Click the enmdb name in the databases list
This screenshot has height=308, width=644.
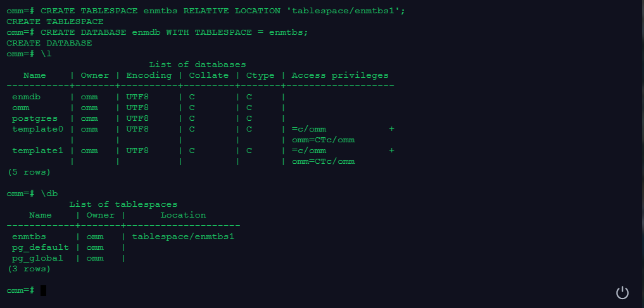pos(26,97)
